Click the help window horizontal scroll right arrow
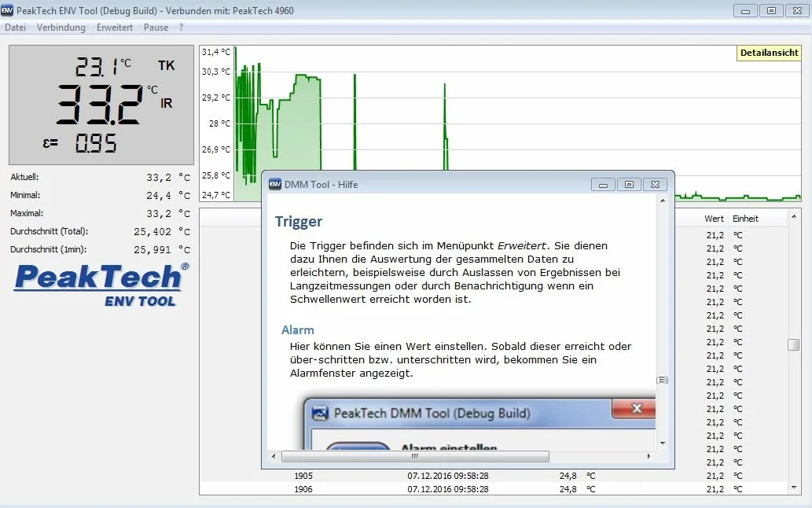 point(648,456)
